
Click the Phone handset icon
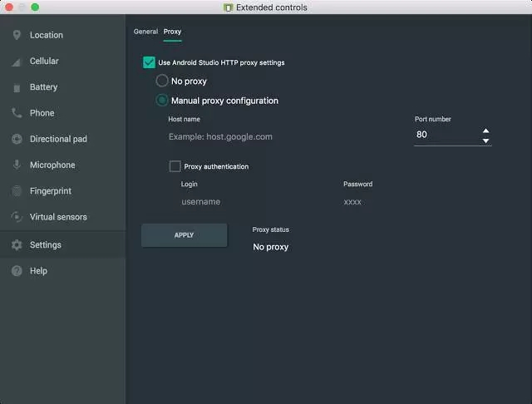(17, 112)
